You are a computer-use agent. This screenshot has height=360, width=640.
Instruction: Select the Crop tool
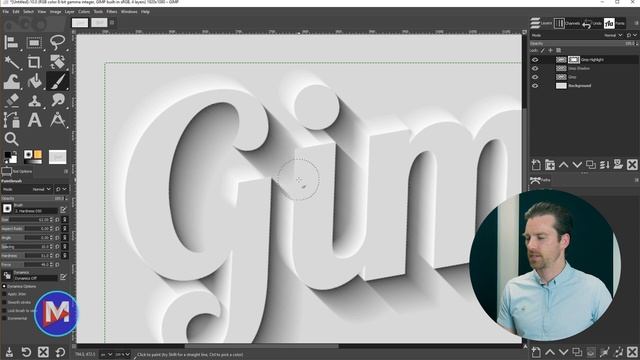click(34, 62)
